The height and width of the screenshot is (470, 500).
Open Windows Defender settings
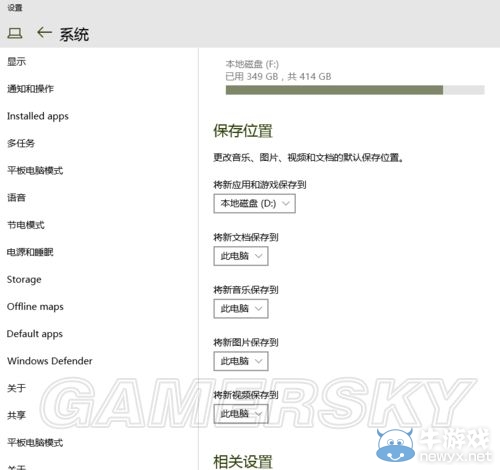[x=50, y=361]
